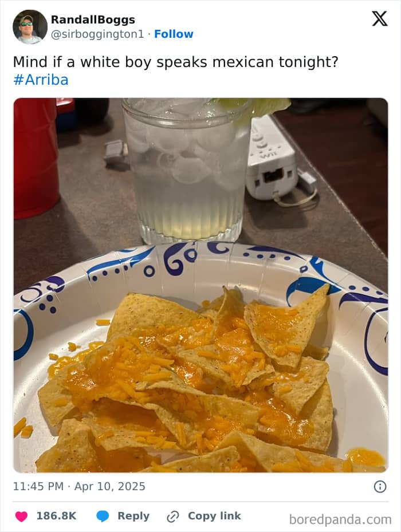This screenshot has width=401, height=532.
Task: Click the X logo icon
Action: pyautogui.click(x=380, y=18)
